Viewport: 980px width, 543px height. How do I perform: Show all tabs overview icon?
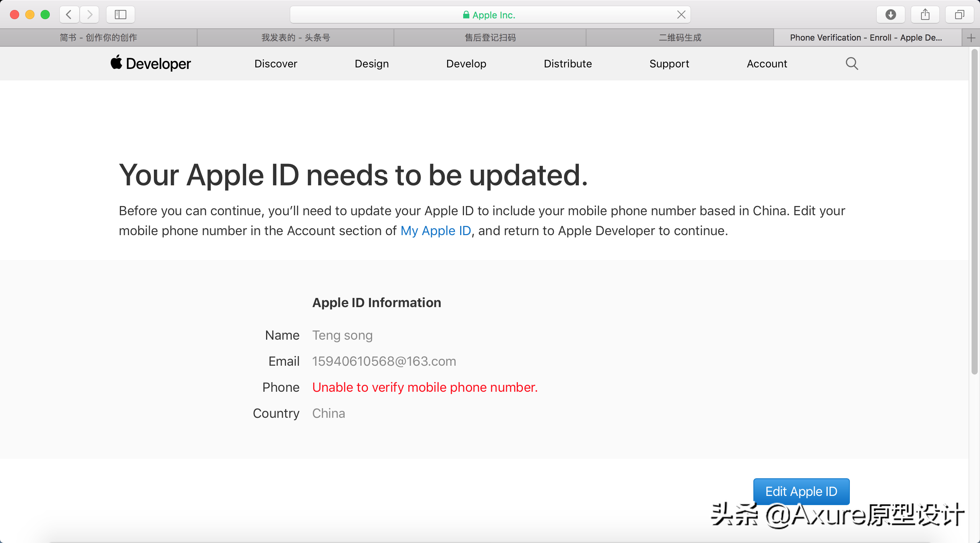click(x=960, y=15)
